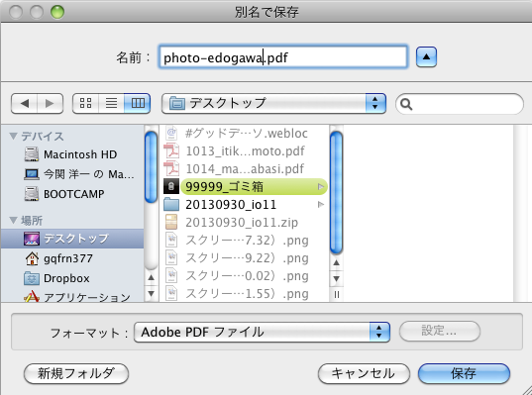Click the home icon beside gqfrn377
The height and width of the screenshot is (395, 532).
(32, 258)
